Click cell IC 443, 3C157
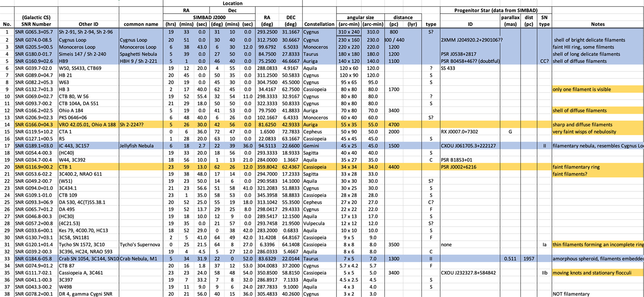Viewport: 644px width, 297px height. [89, 145]
